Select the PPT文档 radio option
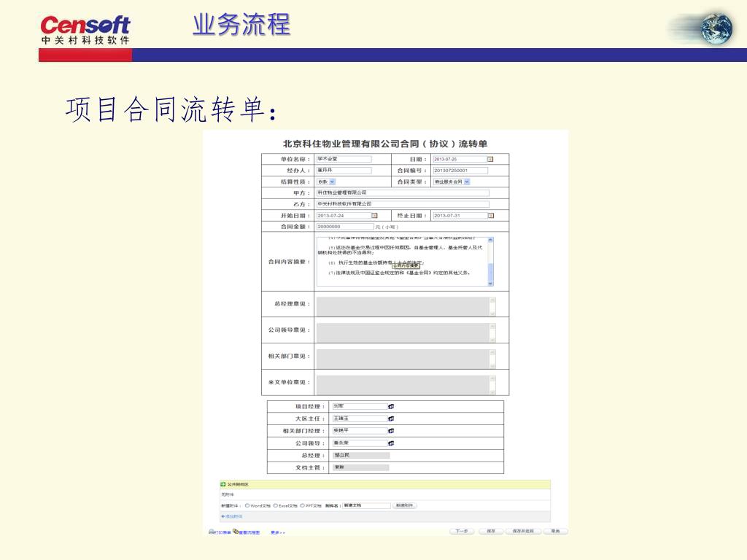The width and height of the screenshot is (747, 560). 302,505
